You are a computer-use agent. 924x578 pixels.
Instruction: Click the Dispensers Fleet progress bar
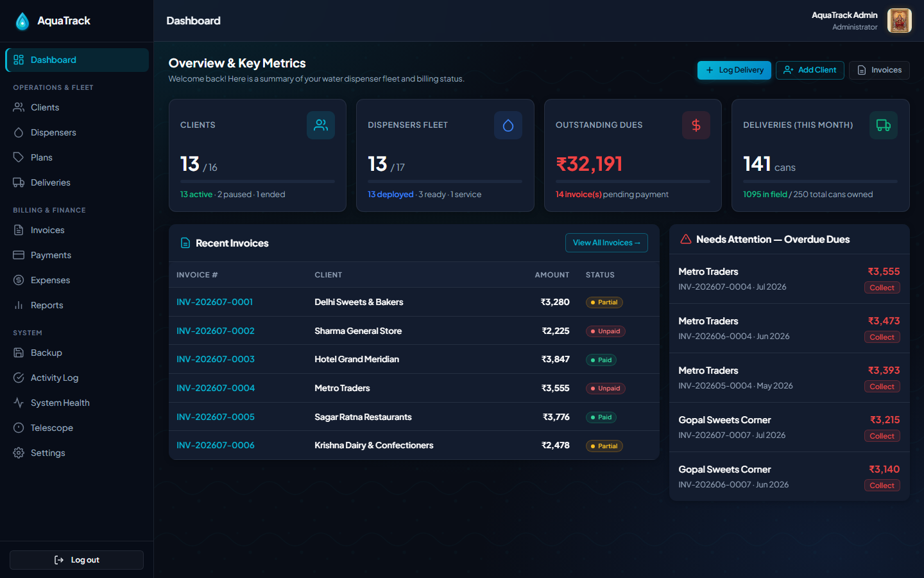point(445,182)
